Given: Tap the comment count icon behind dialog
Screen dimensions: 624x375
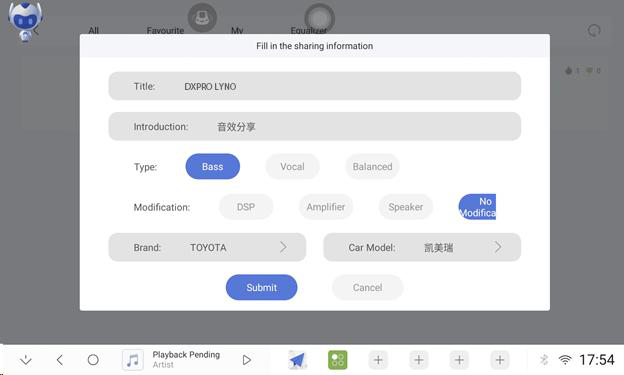Looking at the screenshot, I should click(x=589, y=70).
